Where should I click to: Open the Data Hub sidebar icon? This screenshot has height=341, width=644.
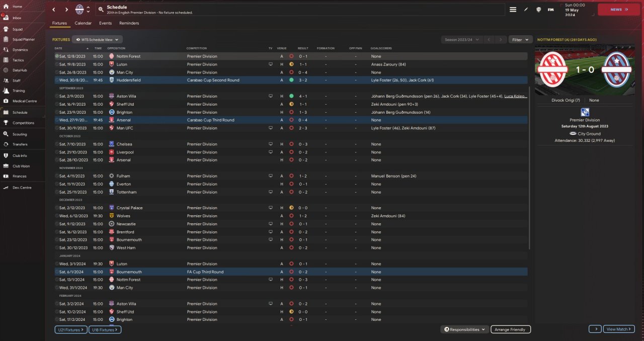click(6, 70)
